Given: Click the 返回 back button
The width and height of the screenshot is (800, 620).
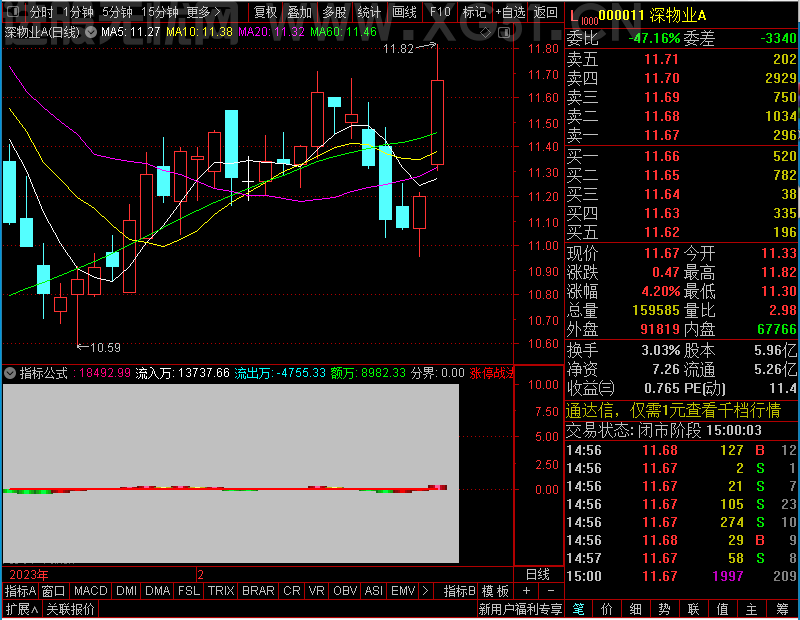Looking at the screenshot, I should [x=545, y=12].
